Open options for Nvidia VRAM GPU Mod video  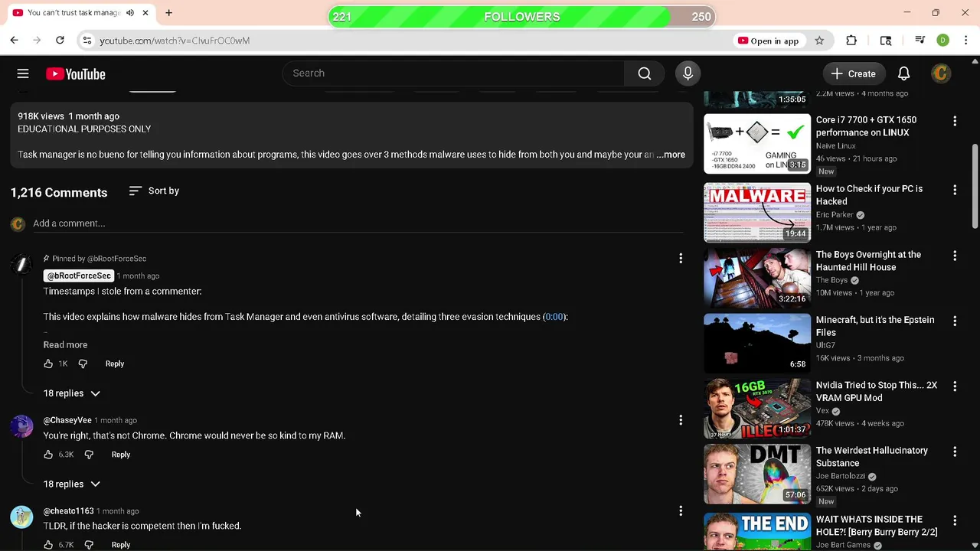[x=955, y=386]
